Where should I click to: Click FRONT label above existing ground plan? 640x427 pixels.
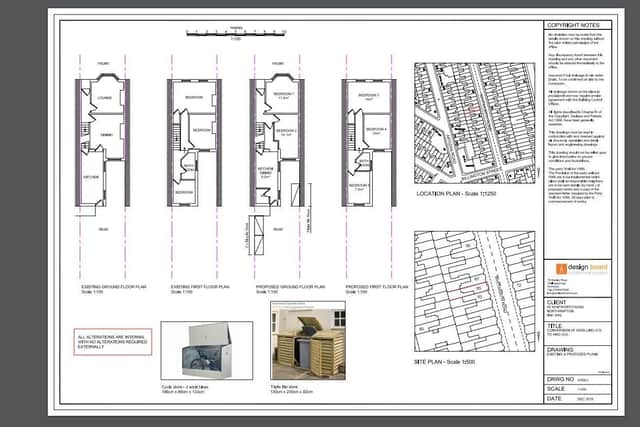[103, 64]
